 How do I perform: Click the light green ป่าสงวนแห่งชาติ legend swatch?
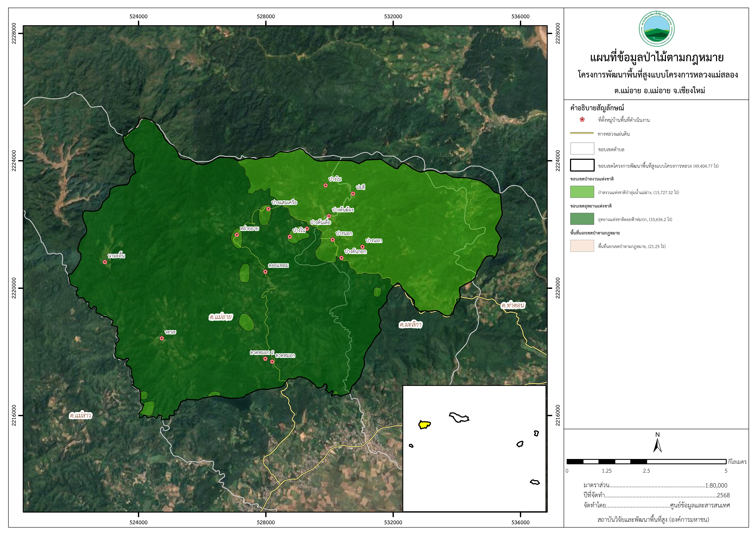[x=582, y=192]
